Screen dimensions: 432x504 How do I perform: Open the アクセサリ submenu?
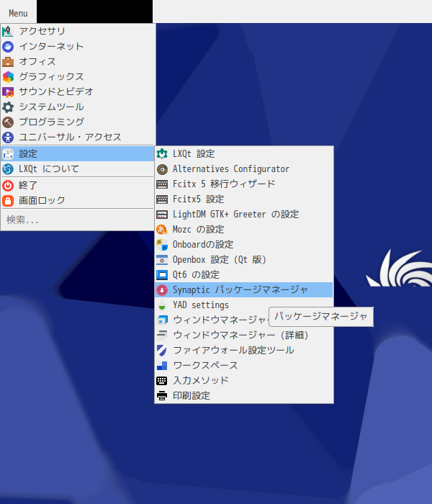(x=78, y=31)
